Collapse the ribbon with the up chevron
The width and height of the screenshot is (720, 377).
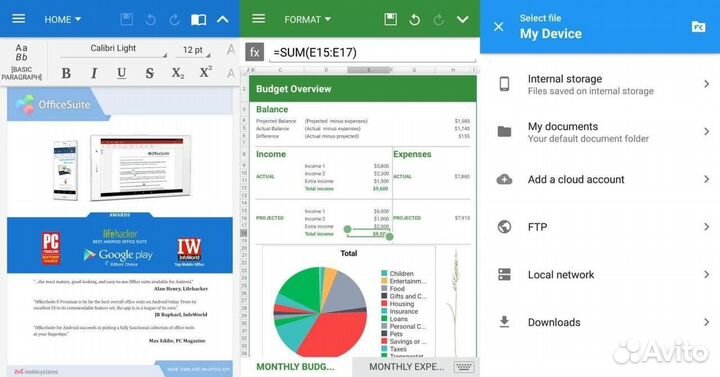[223, 19]
